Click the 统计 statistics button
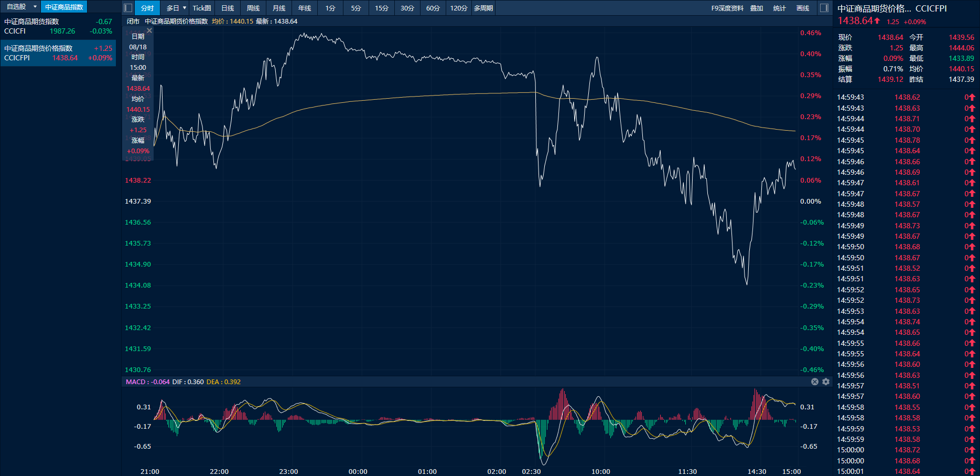 click(x=780, y=8)
